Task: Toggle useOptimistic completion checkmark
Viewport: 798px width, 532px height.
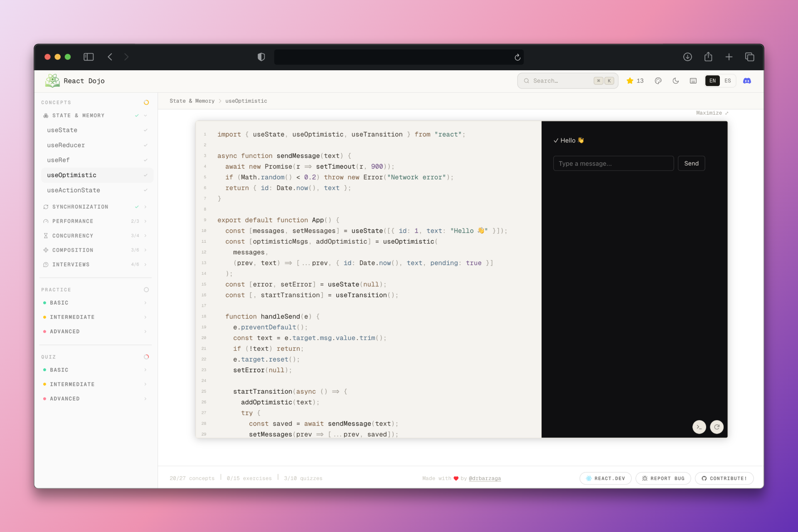Action: [145, 175]
